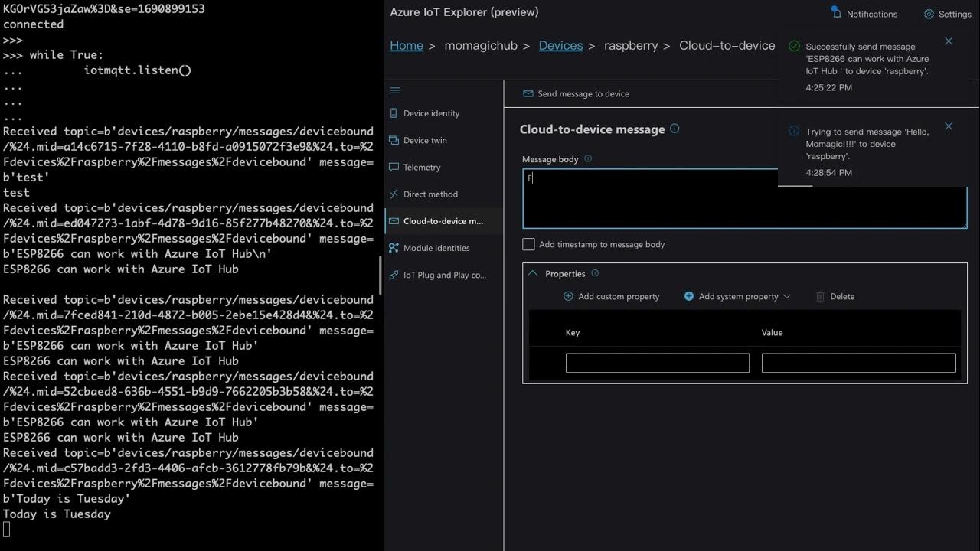Image resolution: width=980 pixels, height=551 pixels.
Task: Click terminal scrollbar thumb
Action: tap(381, 275)
